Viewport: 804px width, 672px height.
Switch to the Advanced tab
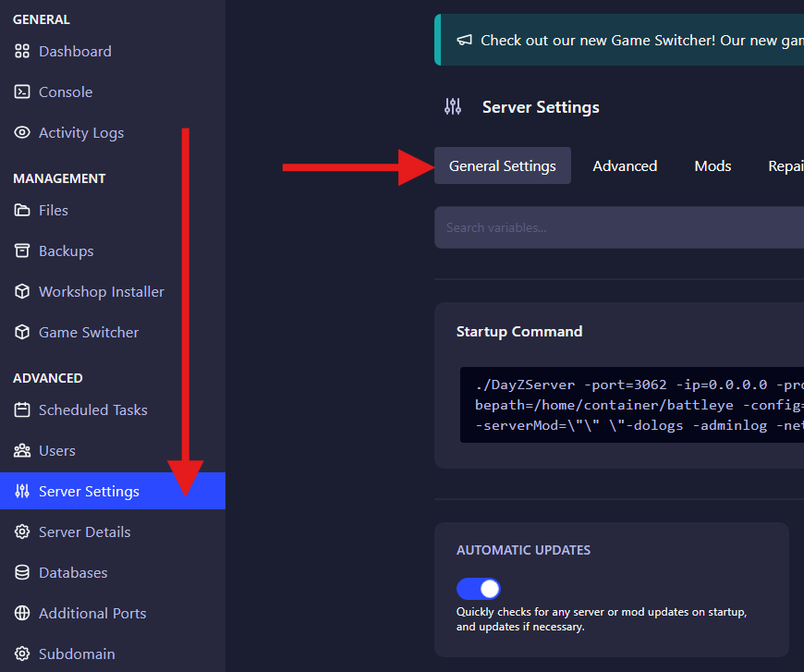tap(625, 166)
